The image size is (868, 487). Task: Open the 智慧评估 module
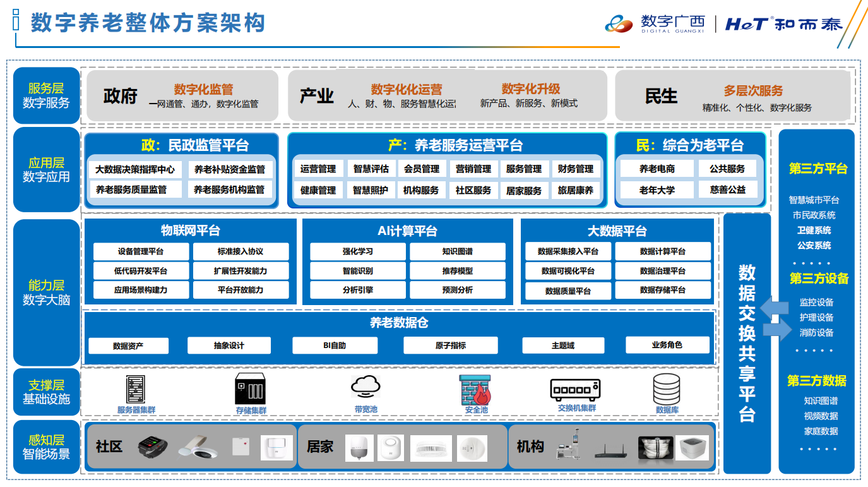[x=371, y=169]
